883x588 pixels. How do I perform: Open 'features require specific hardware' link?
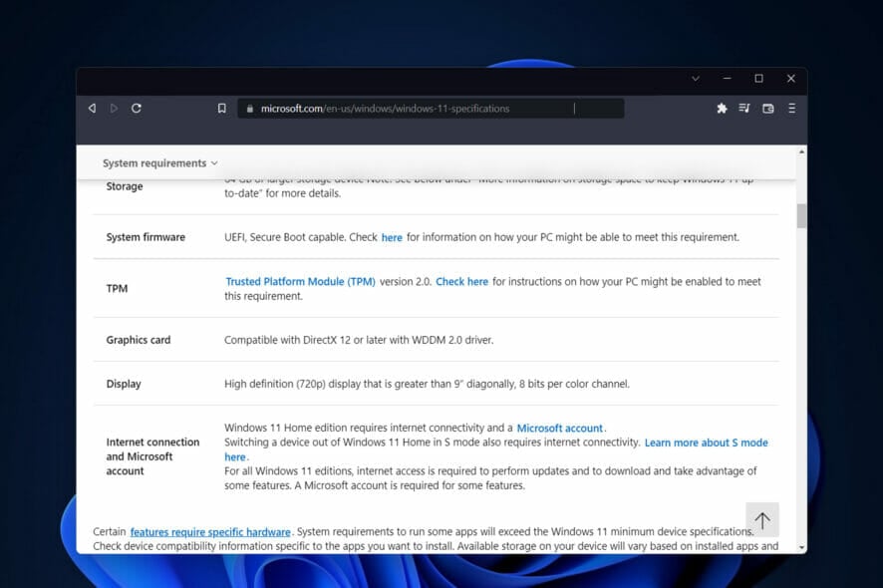click(x=210, y=532)
